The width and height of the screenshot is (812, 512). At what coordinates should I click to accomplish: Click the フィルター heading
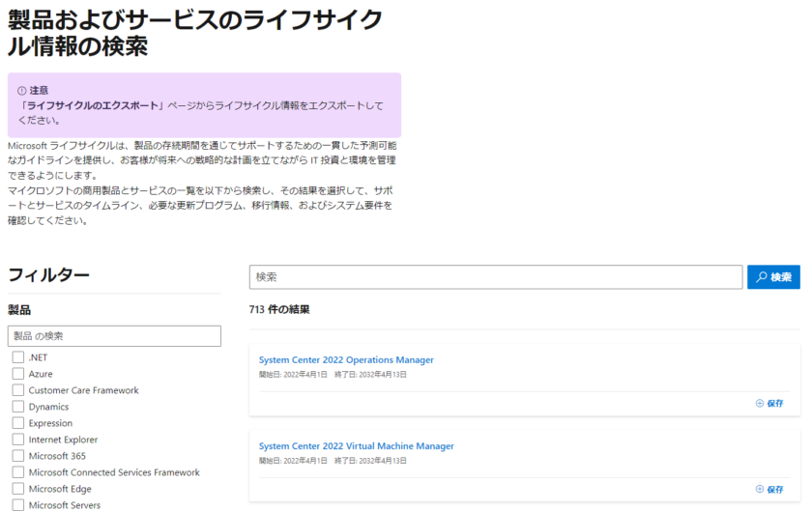click(x=48, y=274)
